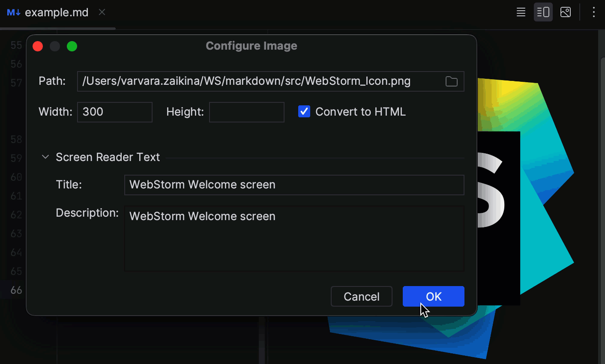Select line number 66 in the gutter

(x=15, y=290)
